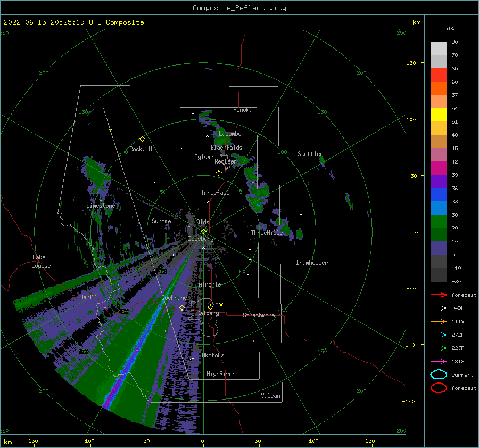The width and height of the screenshot is (479, 448).
Task: Click the Sylvan label on map
Action: click(x=204, y=157)
